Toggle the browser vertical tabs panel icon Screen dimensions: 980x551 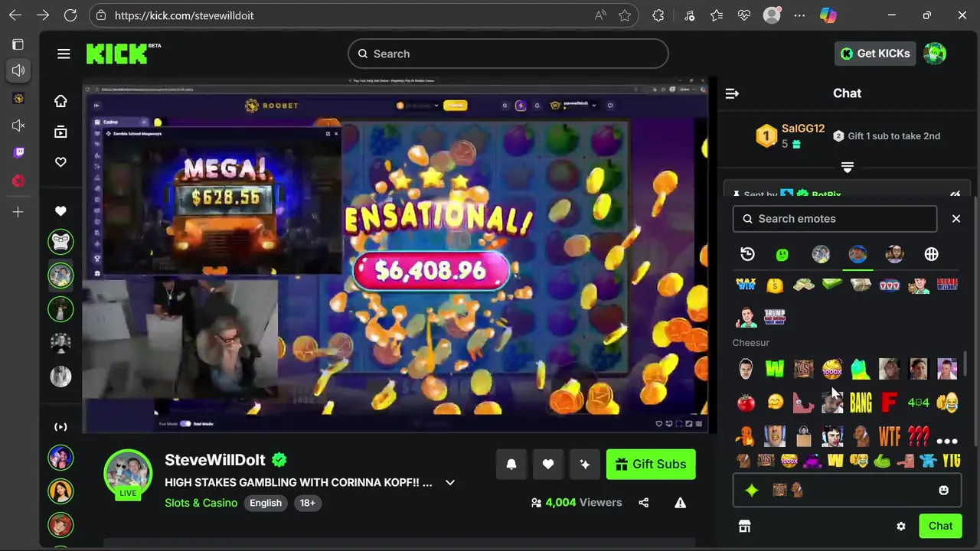pyautogui.click(x=18, y=44)
